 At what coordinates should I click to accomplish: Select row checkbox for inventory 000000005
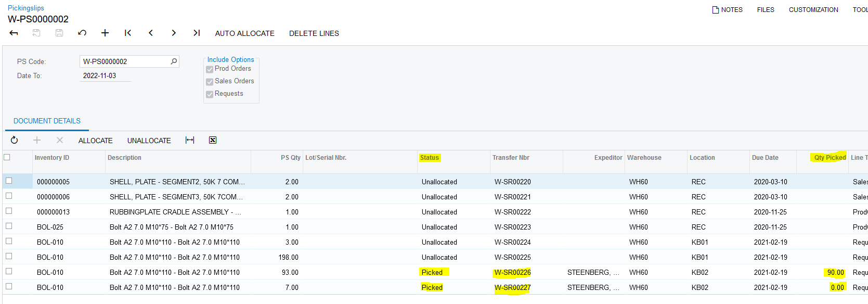9,181
